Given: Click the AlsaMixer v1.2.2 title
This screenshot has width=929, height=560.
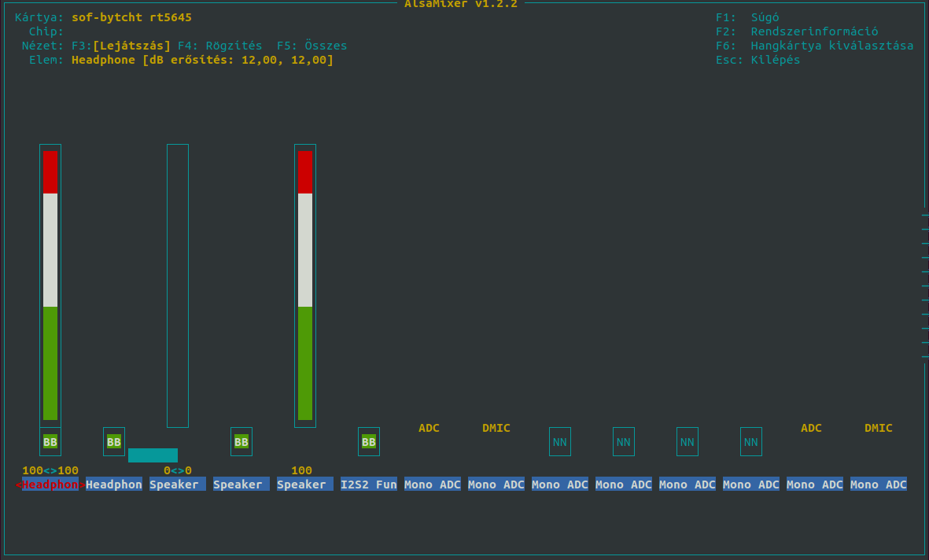Looking at the screenshot, I should pyautogui.click(x=461, y=4).
